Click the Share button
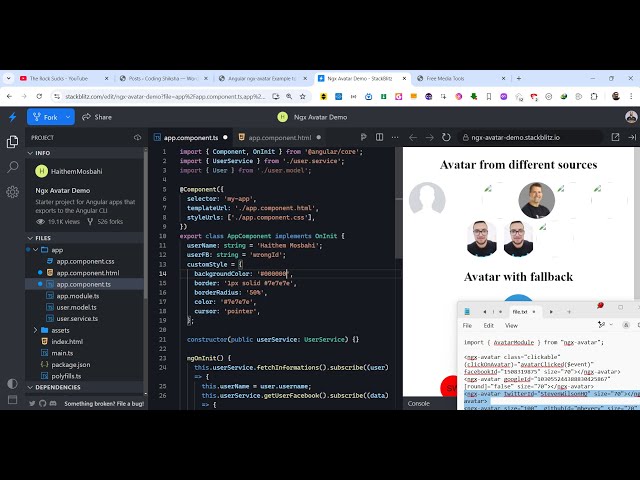This screenshot has width=640, height=480. pyautogui.click(x=97, y=117)
